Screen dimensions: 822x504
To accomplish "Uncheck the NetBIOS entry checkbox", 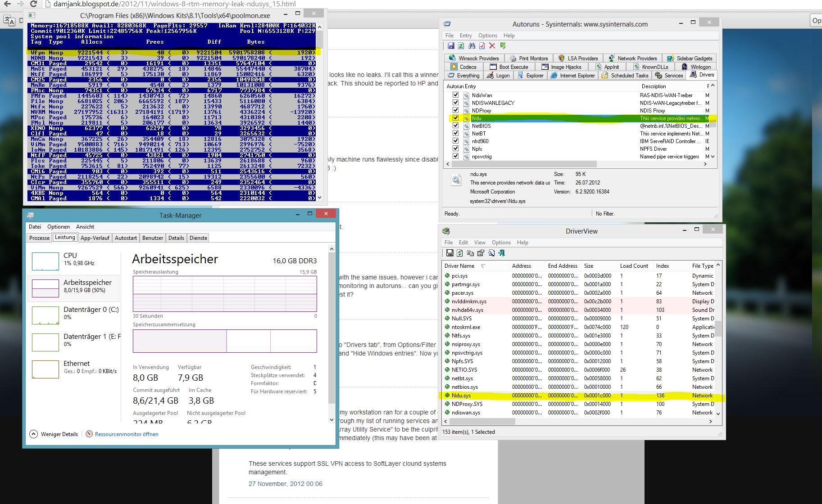I will [455, 126].
